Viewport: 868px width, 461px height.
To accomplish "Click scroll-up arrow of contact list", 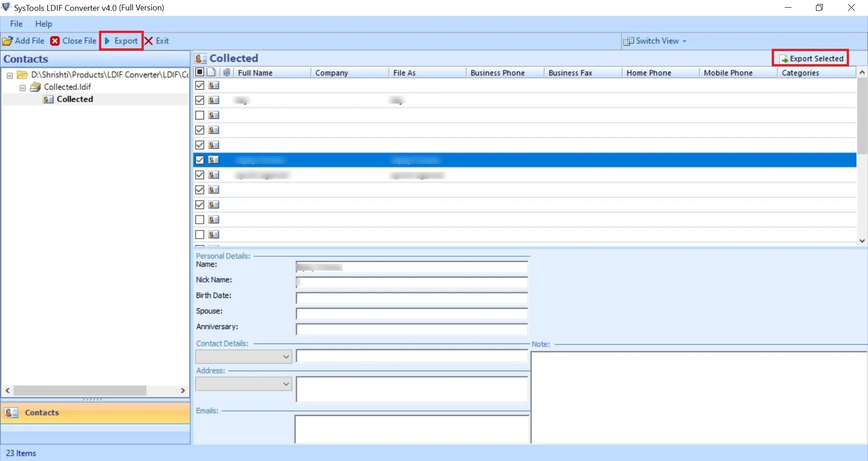I will point(862,72).
